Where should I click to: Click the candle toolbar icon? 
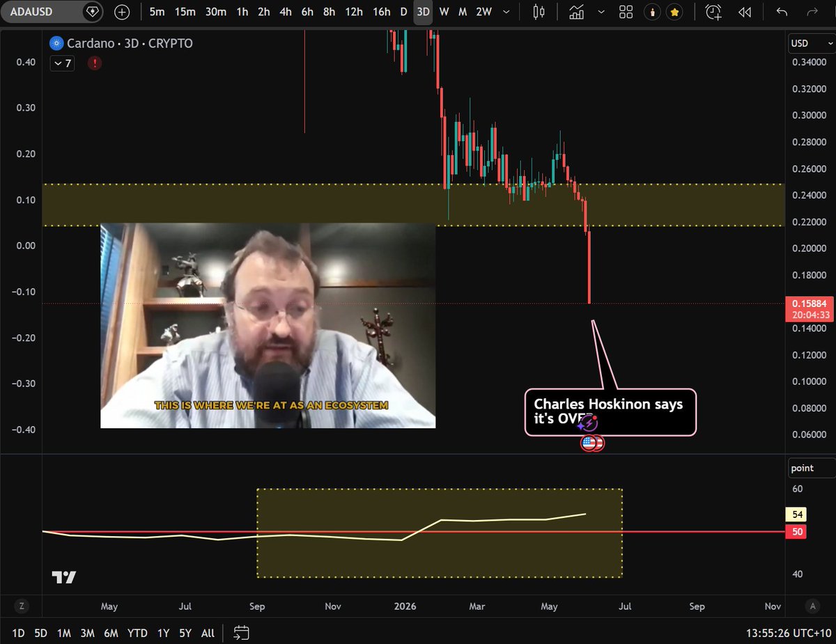coord(653,12)
